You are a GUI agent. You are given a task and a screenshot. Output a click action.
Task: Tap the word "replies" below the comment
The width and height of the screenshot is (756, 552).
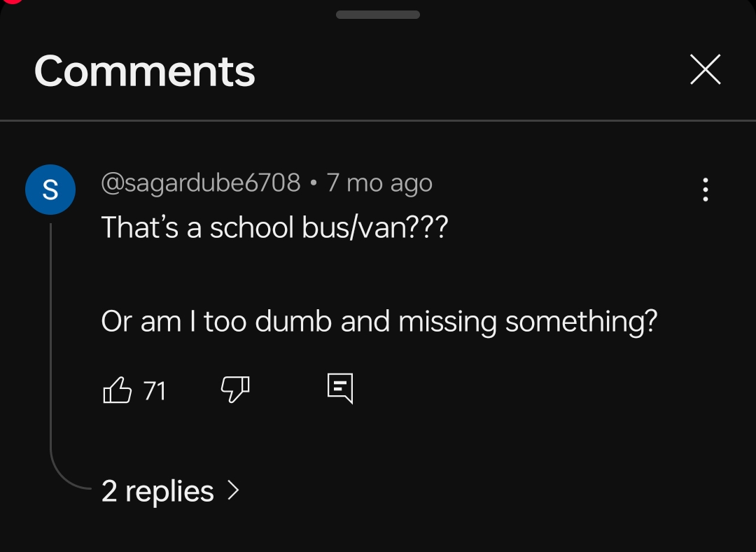point(169,491)
